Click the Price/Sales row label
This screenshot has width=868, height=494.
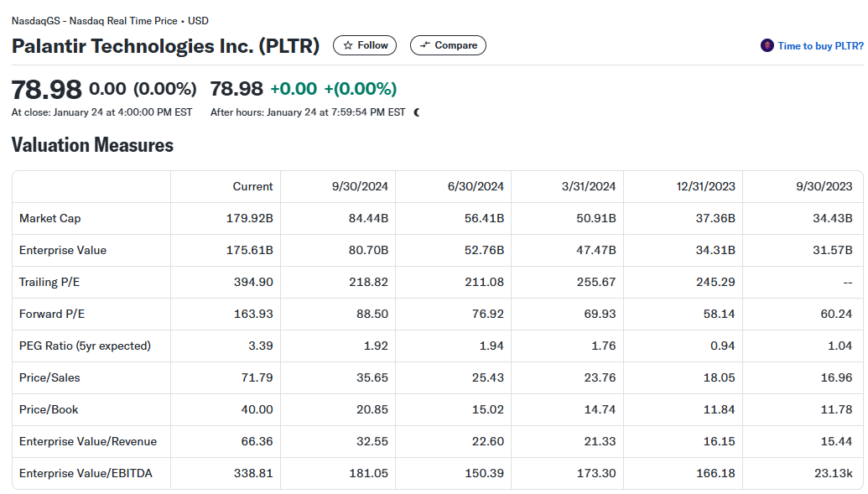tap(49, 377)
